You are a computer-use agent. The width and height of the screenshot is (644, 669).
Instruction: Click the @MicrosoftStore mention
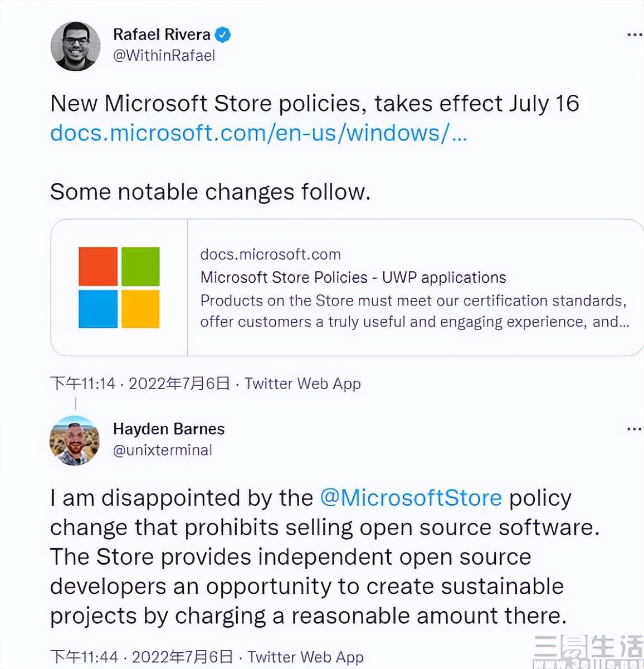[411, 498]
